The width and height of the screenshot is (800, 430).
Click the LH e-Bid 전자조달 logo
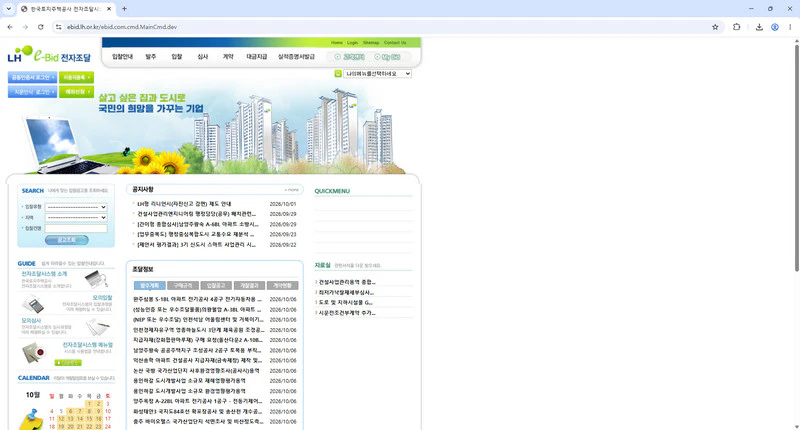(x=49, y=54)
